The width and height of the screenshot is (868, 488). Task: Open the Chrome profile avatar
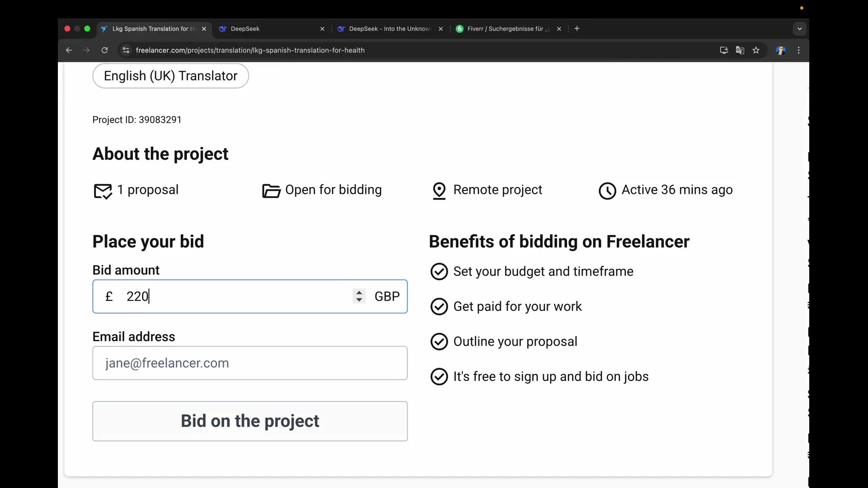[781, 50]
